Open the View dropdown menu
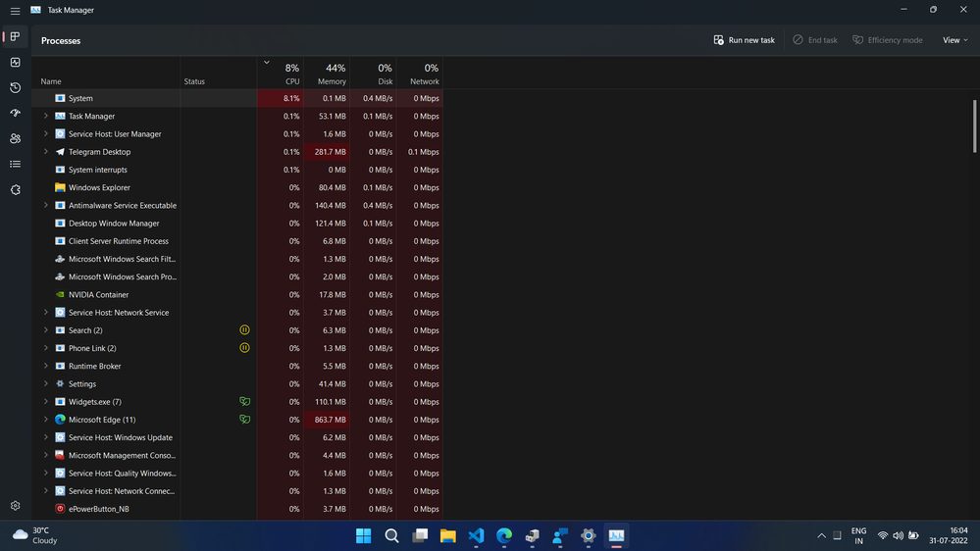Image resolution: width=980 pixels, height=551 pixels. [955, 40]
